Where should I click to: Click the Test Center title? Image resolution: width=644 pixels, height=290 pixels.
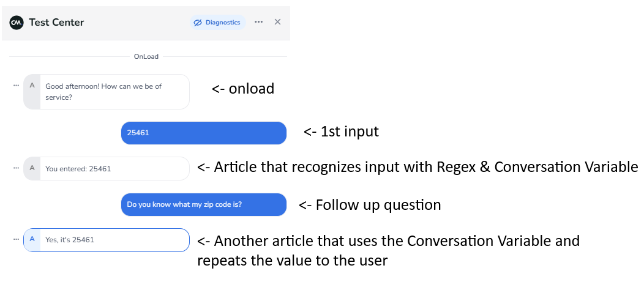(x=56, y=23)
